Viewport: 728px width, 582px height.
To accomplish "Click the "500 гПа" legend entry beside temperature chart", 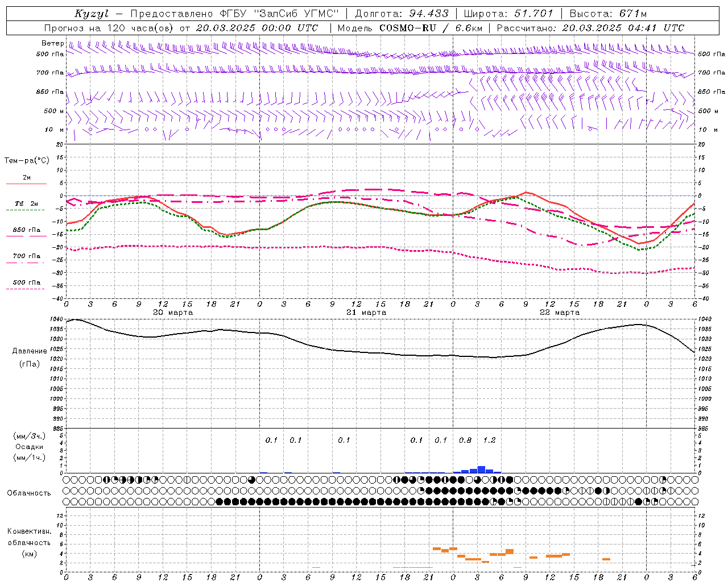I will pos(27,282).
